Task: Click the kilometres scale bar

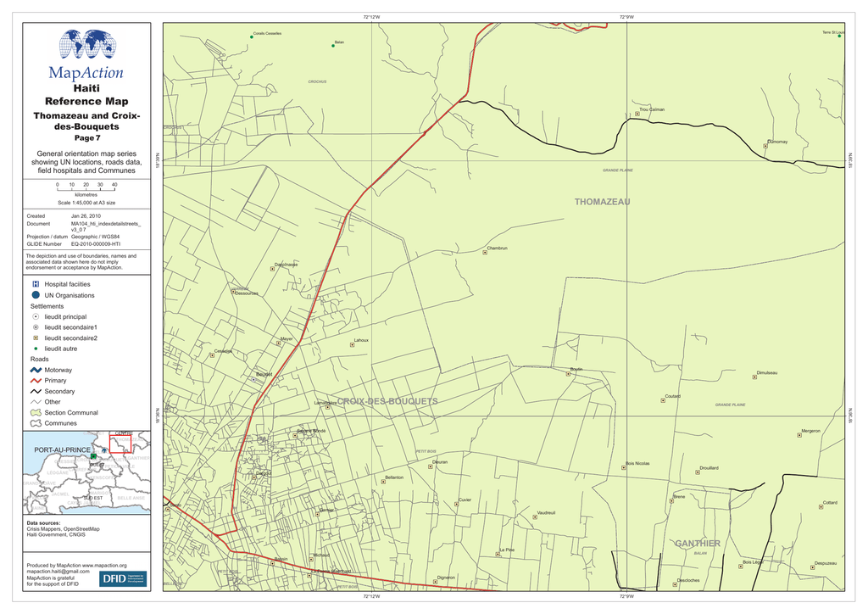Action: coord(86,187)
